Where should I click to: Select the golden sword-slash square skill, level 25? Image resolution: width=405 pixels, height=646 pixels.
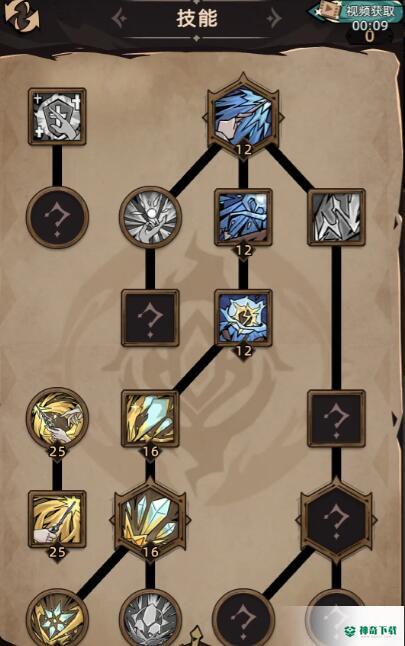(x=57, y=520)
